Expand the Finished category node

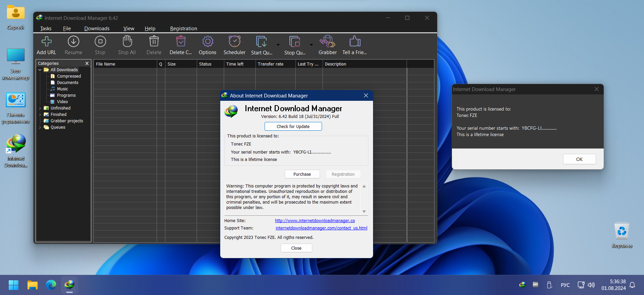coord(40,115)
